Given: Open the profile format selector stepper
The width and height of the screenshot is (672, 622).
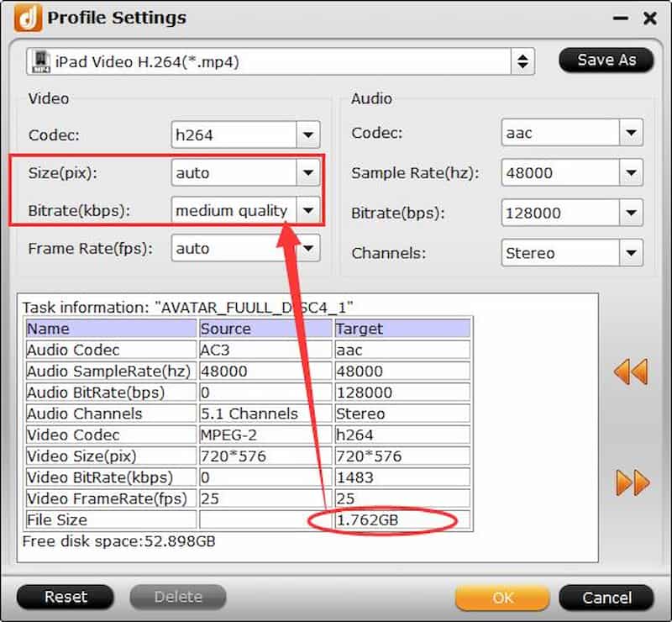Looking at the screenshot, I should click(x=522, y=61).
